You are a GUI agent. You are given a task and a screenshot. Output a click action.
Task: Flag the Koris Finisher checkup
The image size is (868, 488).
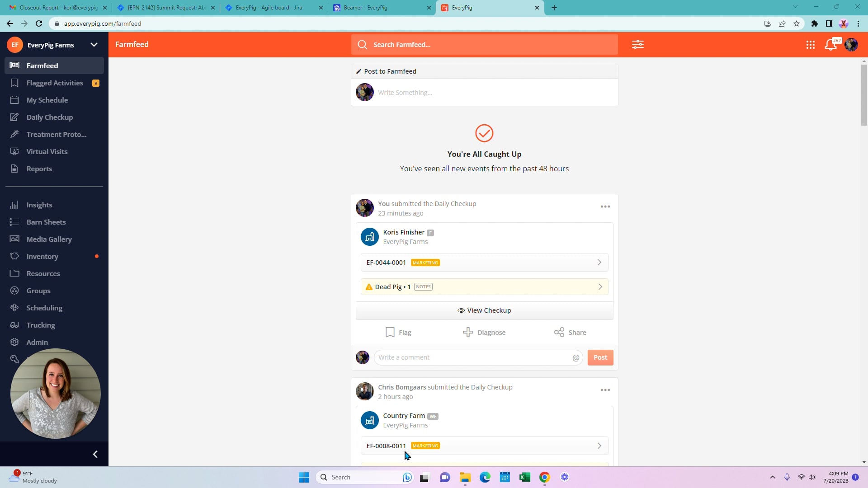(x=398, y=333)
